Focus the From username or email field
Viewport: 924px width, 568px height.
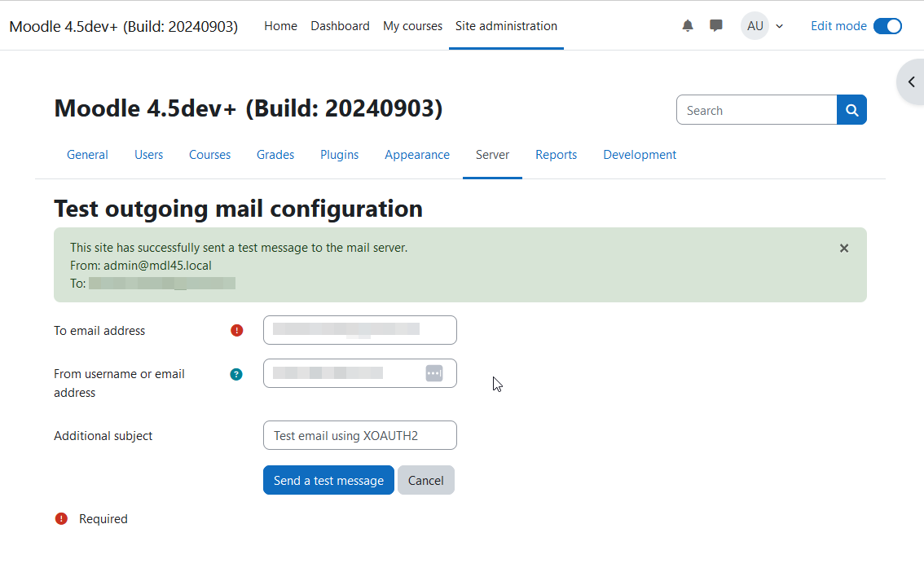point(360,373)
